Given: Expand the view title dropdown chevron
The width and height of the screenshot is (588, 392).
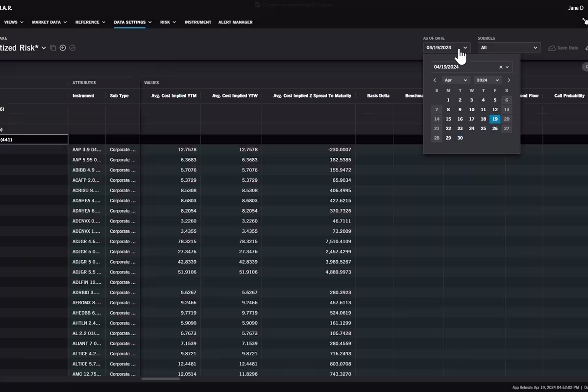Looking at the screenshot, I should point(44,48).
